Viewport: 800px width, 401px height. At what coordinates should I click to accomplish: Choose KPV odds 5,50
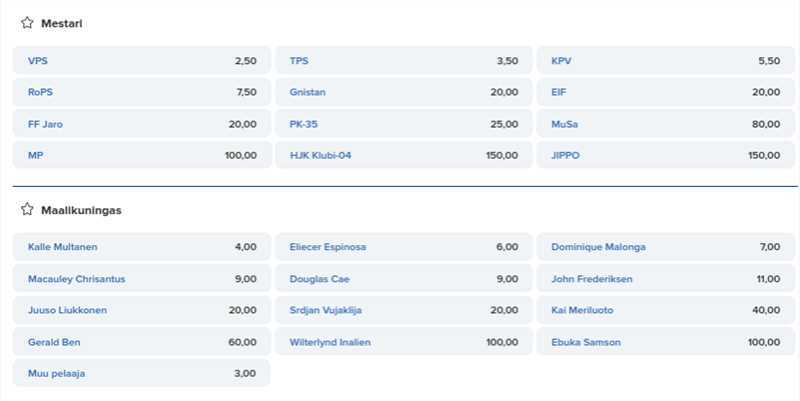(x=665, y=61)
